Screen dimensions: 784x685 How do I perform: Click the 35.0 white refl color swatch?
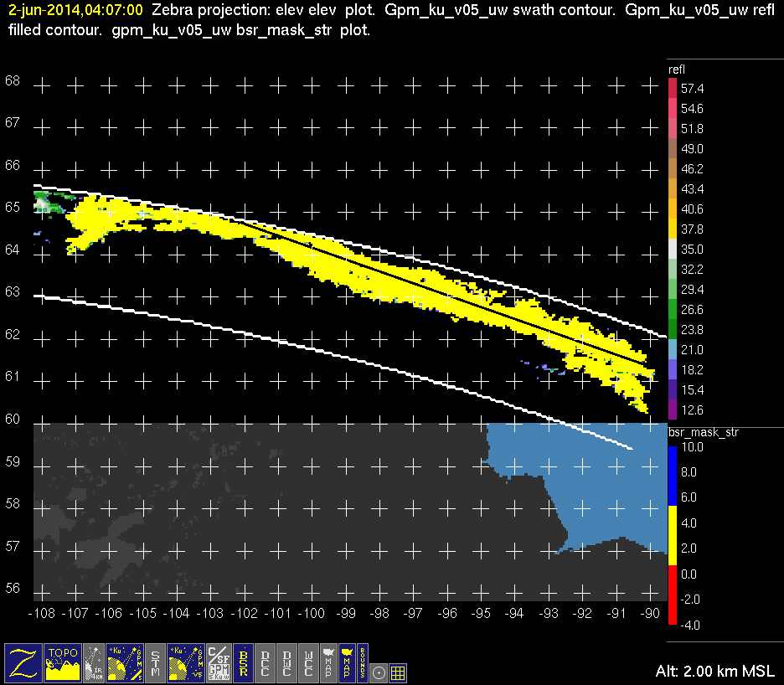(673, 249)
